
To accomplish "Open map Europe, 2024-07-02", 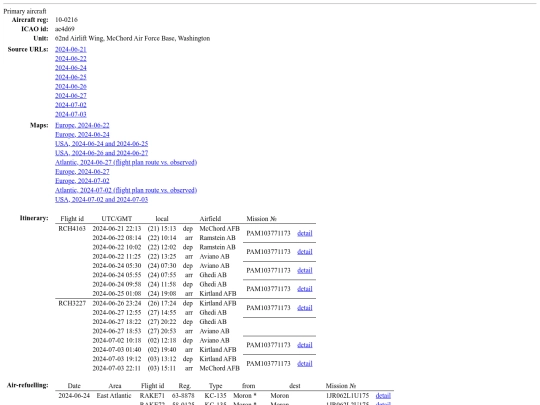I will coord(82,181).
